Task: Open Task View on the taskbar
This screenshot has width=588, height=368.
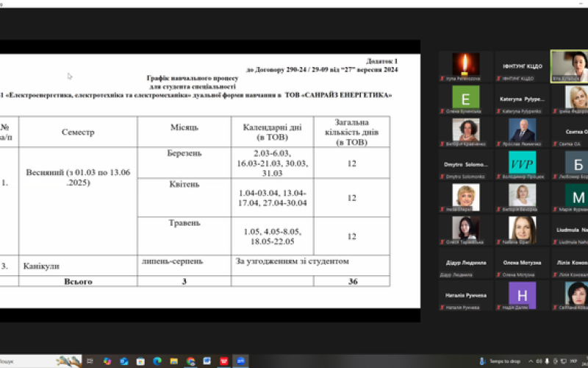Action: (x=90, y=361)
